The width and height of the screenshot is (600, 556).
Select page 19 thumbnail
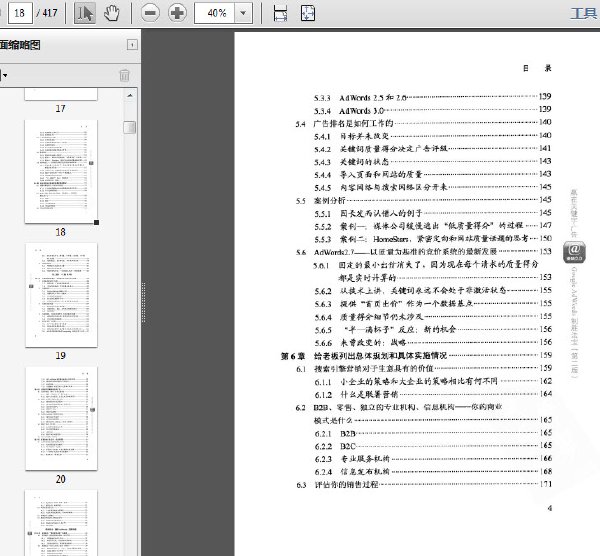coord(61,295)
